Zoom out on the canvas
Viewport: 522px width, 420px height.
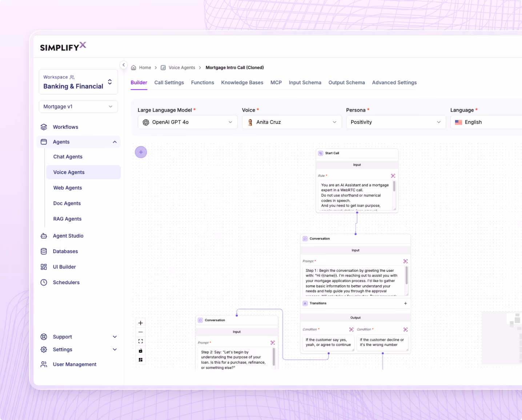(x=141, y=332)
